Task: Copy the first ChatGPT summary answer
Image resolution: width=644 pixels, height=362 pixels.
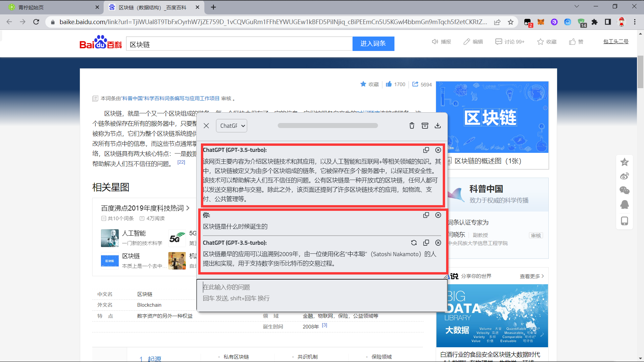Action: click(426, 150)
